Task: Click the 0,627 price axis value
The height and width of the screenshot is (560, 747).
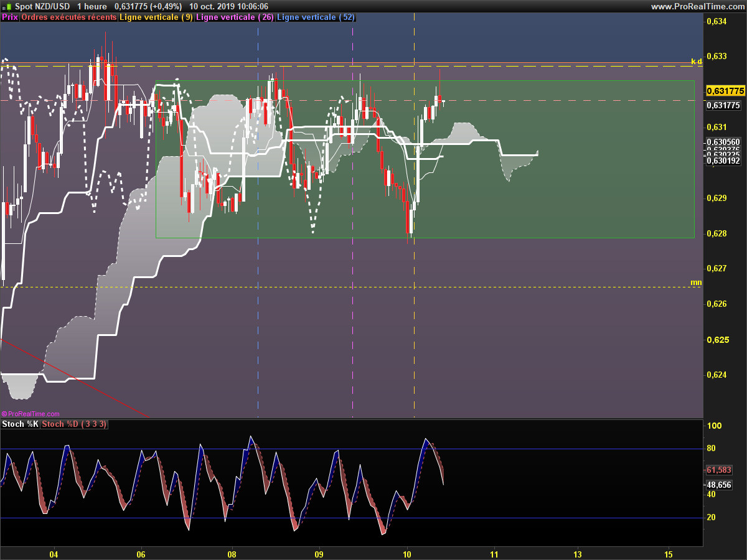Action: (x=717, y=269)
